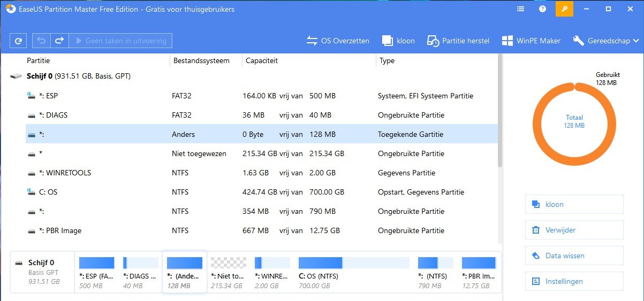The image size is (644, 301).
Task: Click the undo arrow icon
Action: point(41,41)
